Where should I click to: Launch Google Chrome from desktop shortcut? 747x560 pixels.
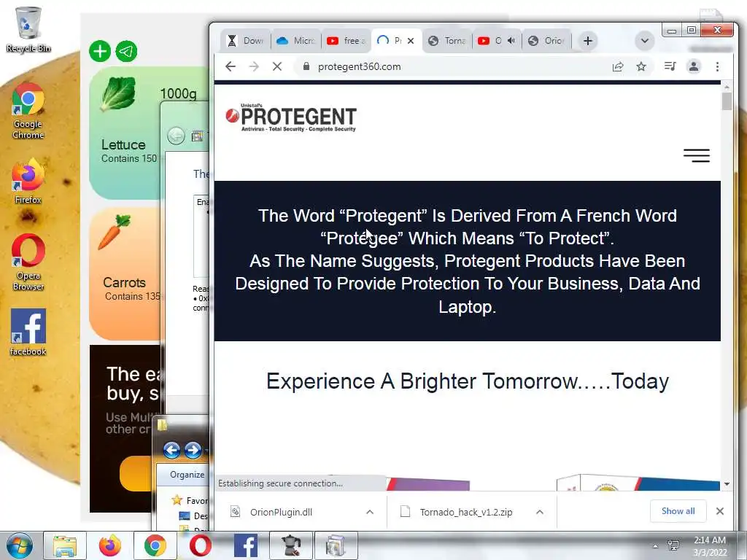[28, 111]
